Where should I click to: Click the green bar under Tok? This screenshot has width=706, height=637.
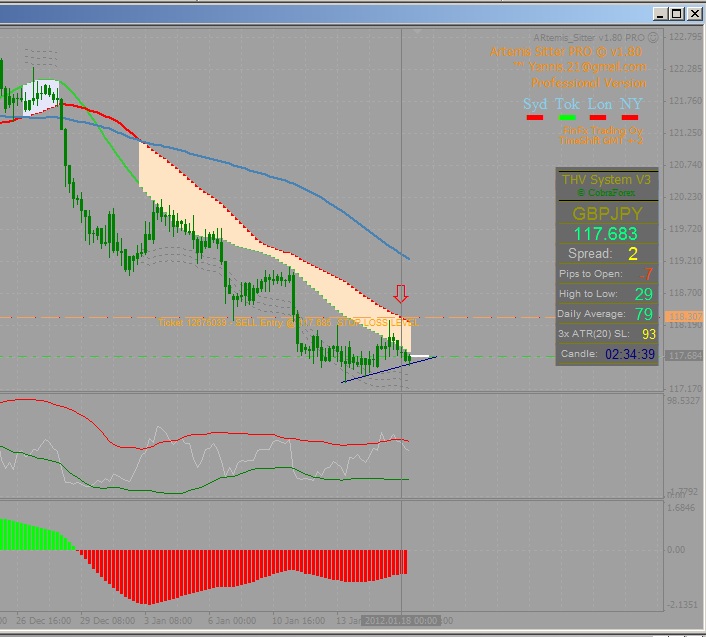(x=567, y=117)
